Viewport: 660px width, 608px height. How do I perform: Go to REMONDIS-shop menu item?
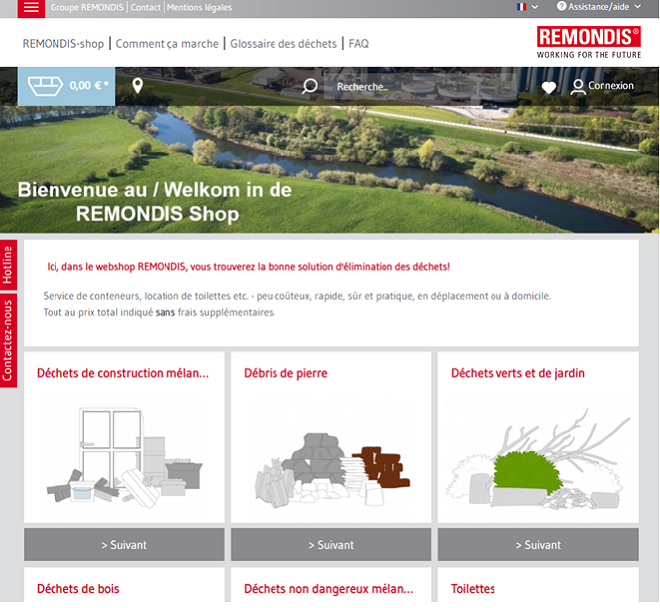click(63, 44)
